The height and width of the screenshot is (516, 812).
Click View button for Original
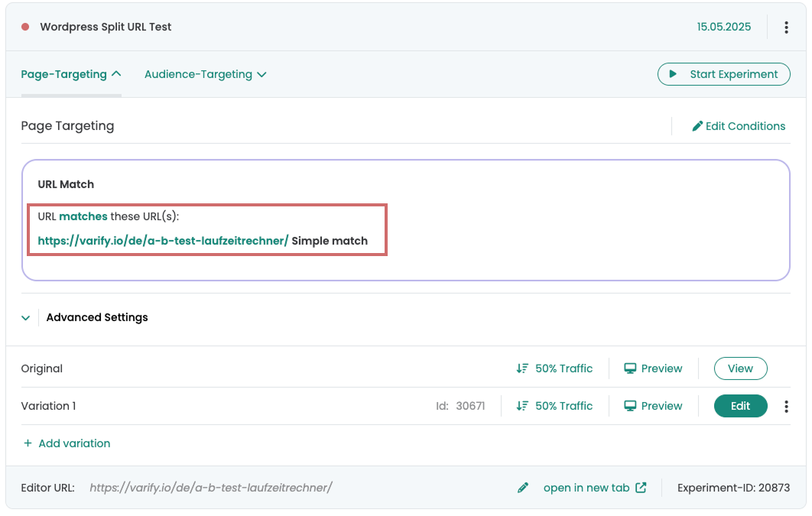pos(741,368)
